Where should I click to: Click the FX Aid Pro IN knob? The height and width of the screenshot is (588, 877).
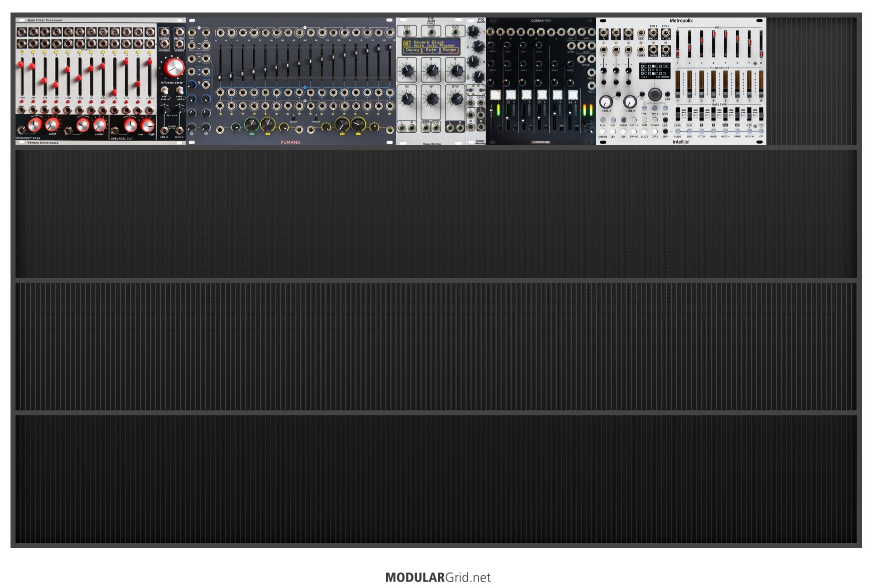click(x=407, y=98)
